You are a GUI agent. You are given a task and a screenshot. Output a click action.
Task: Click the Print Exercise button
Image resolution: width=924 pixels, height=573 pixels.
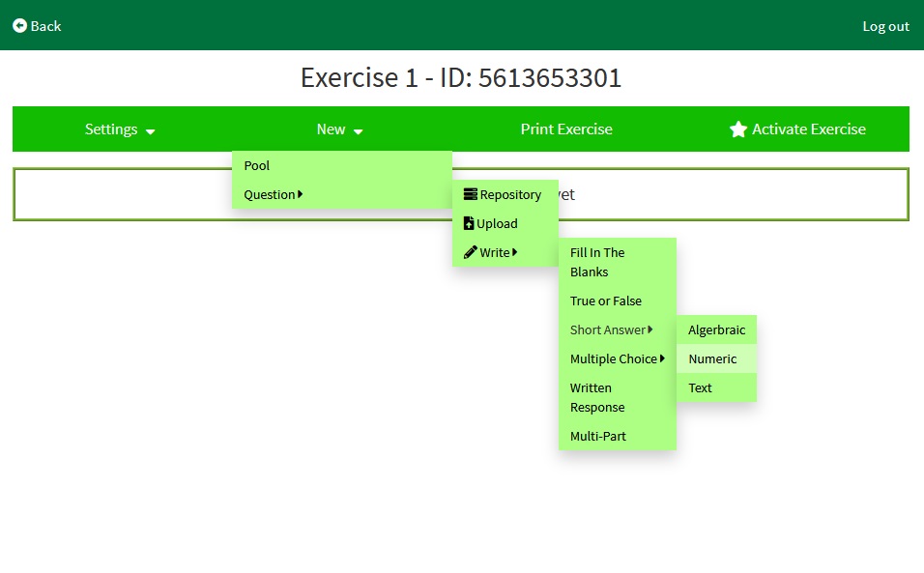click(566, 129)
